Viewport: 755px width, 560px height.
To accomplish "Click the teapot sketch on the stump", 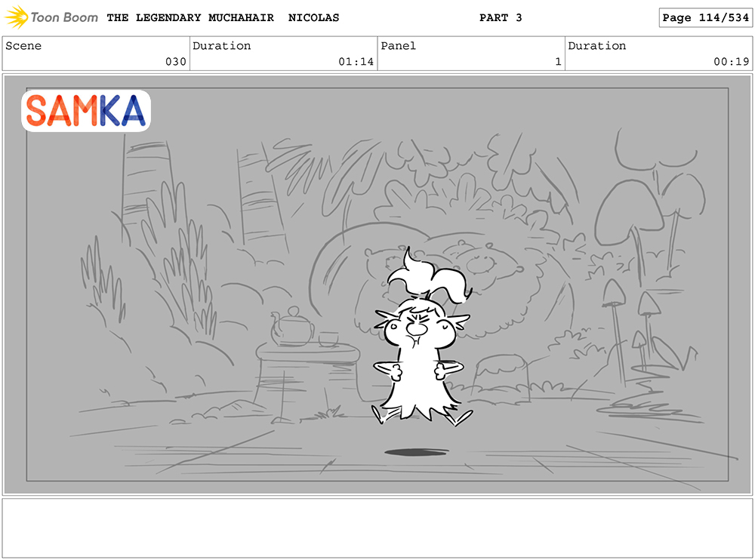I will pyautogui.click(x=291, y=327).
